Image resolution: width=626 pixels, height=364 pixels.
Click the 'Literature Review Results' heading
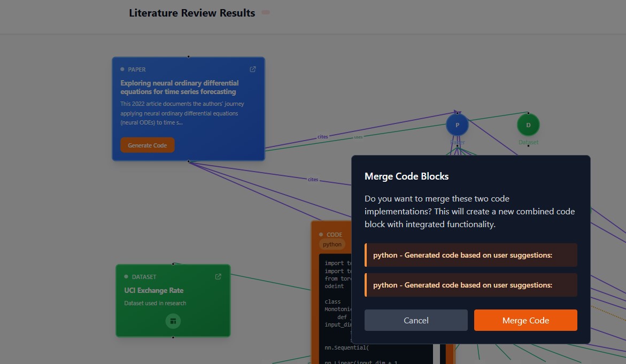[192, 13]
